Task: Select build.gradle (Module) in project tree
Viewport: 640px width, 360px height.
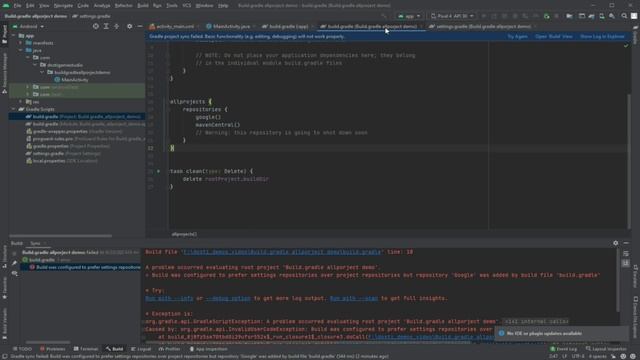Action: coord(85,124)
